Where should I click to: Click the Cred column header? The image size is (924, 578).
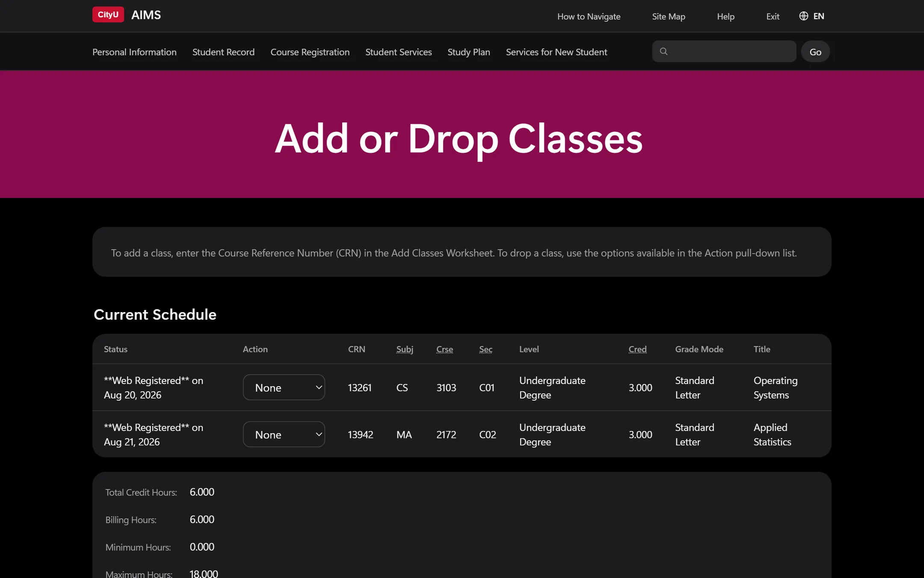[x=637, y=349]
